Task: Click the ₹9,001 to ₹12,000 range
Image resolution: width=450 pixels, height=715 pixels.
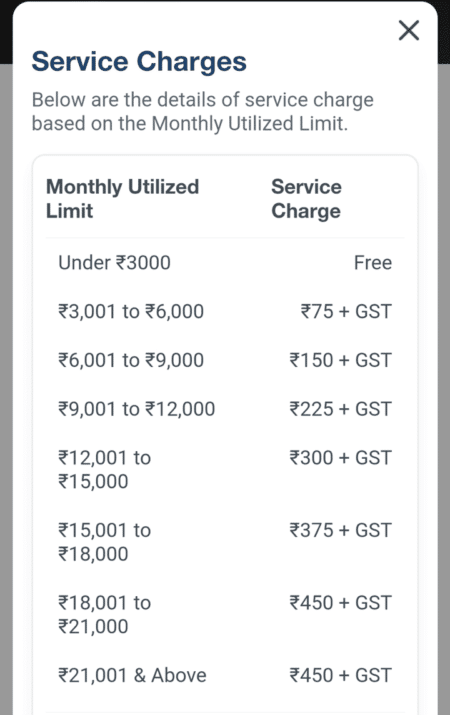Action: 136,409
